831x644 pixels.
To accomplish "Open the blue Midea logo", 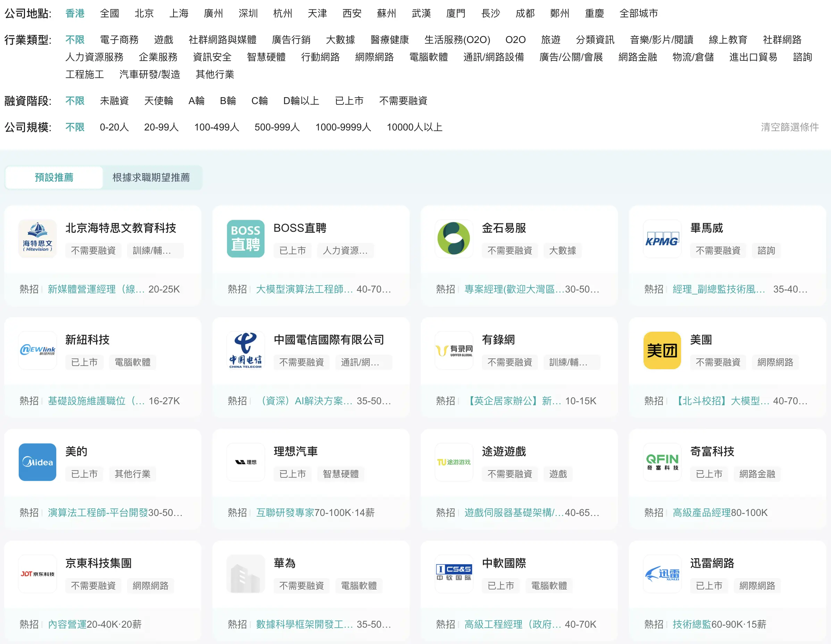I will pos(37,462).
